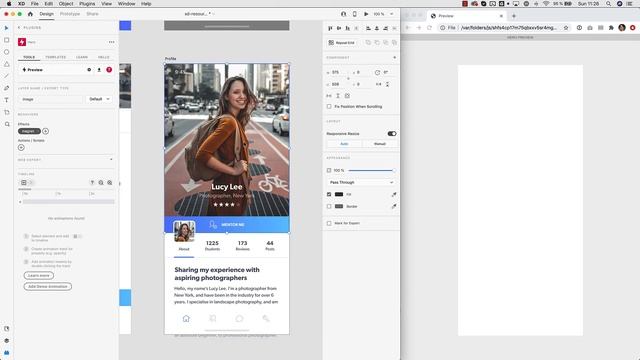The height and width of the screenshot is (360, 640).
Task: Open the Fill color swatch
Action: [x=339, y=194]
